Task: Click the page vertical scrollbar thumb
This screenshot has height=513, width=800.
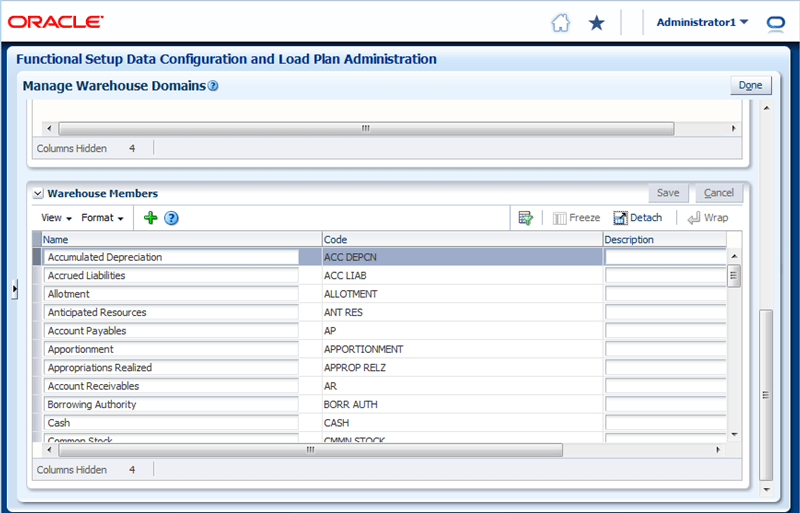Action: 766,395
